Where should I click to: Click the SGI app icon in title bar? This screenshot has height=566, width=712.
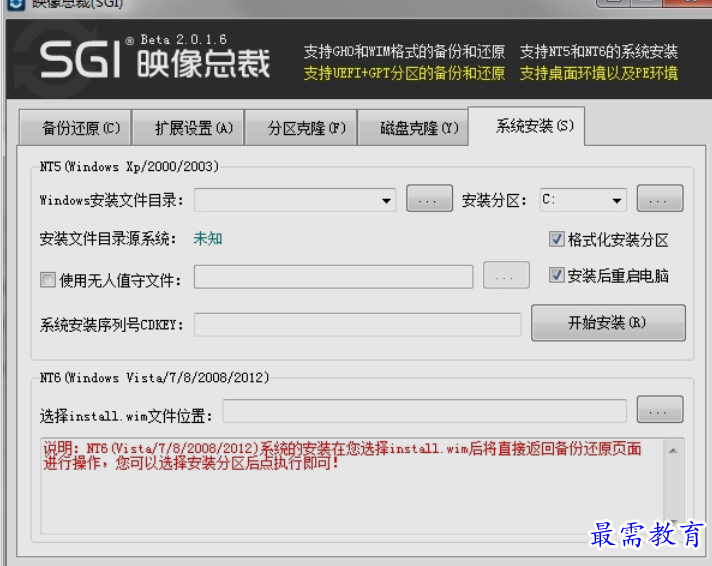tap(16, 4)
